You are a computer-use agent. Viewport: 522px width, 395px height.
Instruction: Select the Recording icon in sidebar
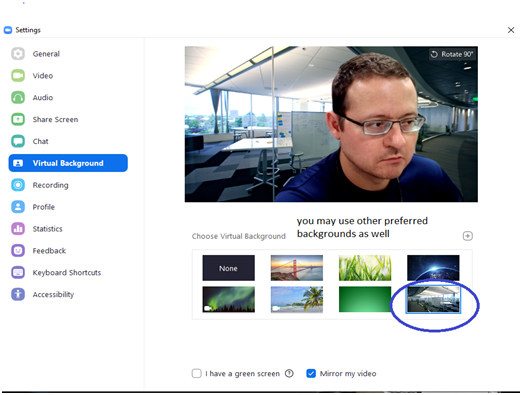pos(18,185)
